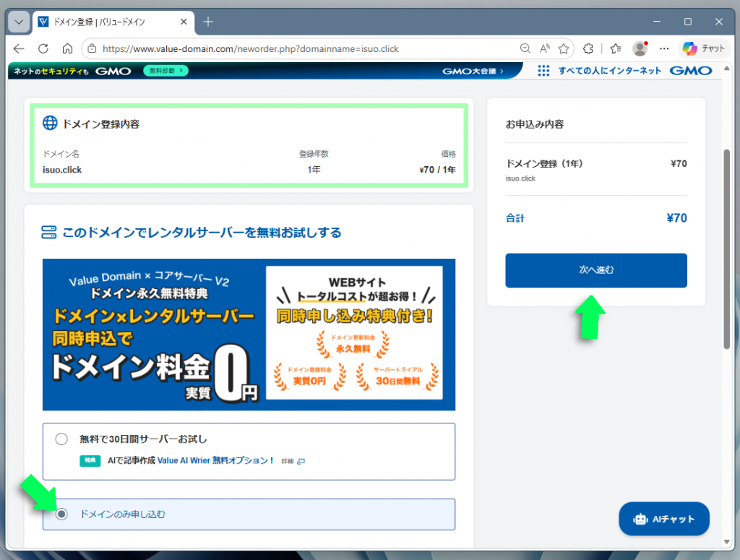The height and width of the screenshot is (560, 740).
Task: Click このドメインでレンタルサーバーを無料お試しする heading
Action: pos(202,233)
